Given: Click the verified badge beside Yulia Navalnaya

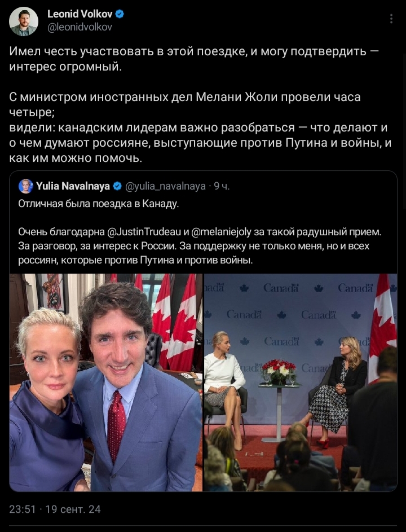Looking at the screenshot, I should (x=117, y=186).
